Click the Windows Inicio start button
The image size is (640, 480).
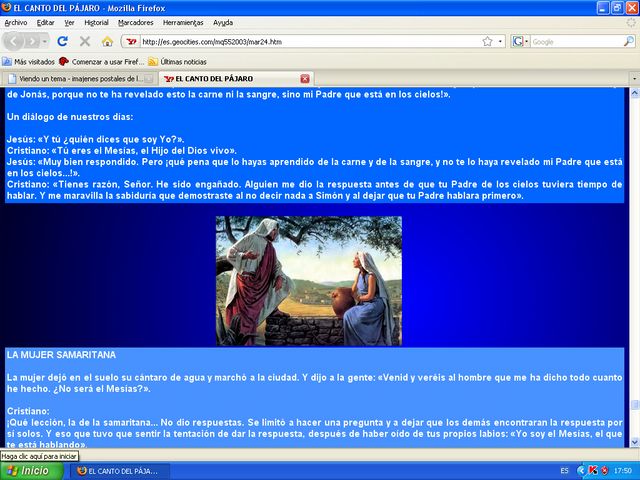pos(28,470)
